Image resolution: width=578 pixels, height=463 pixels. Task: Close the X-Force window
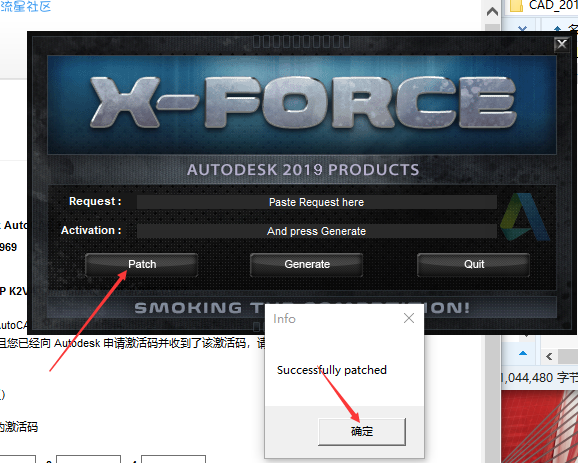coord(561,44)
